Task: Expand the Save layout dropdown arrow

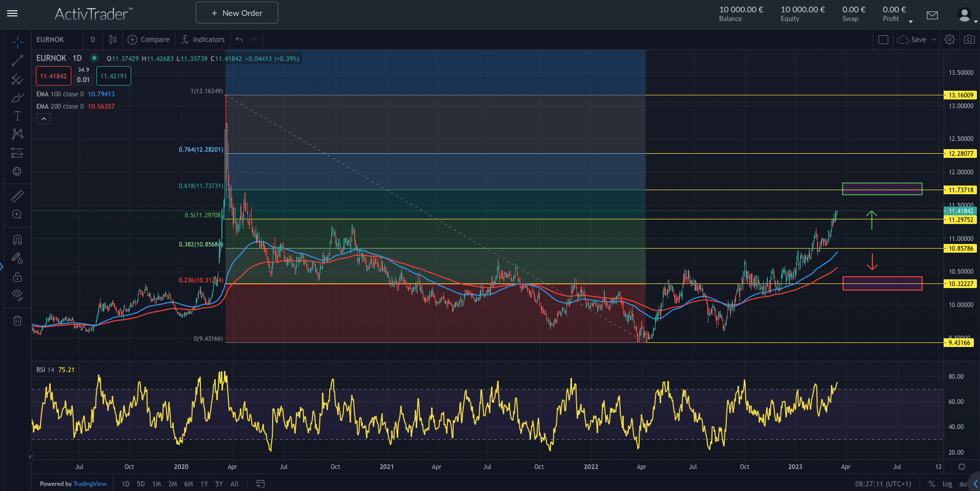Action: 934,39
